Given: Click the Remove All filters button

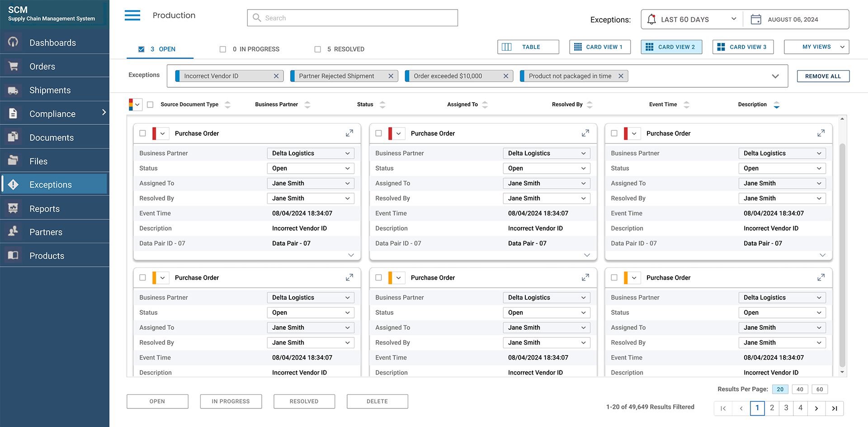Looking at the screenshot, I should point(823,76).
